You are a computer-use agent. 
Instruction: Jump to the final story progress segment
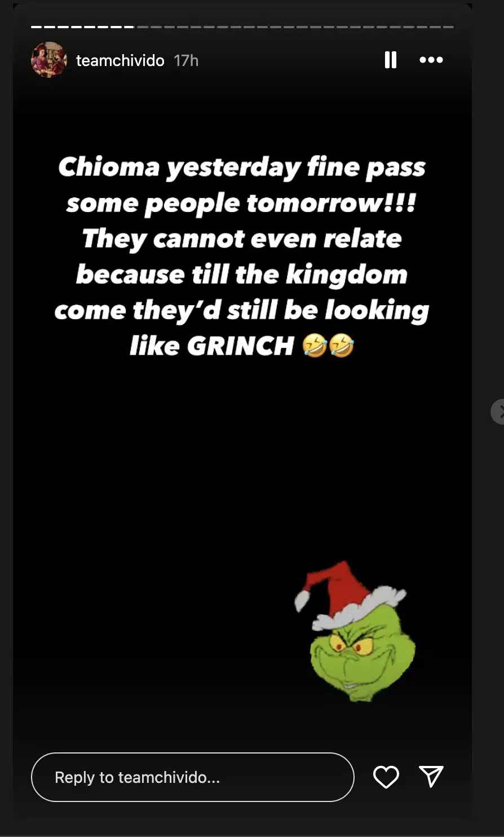[449, 27]
